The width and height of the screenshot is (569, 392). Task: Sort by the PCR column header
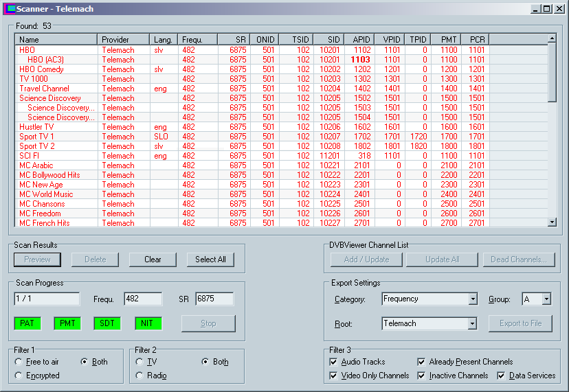(476, 40)
